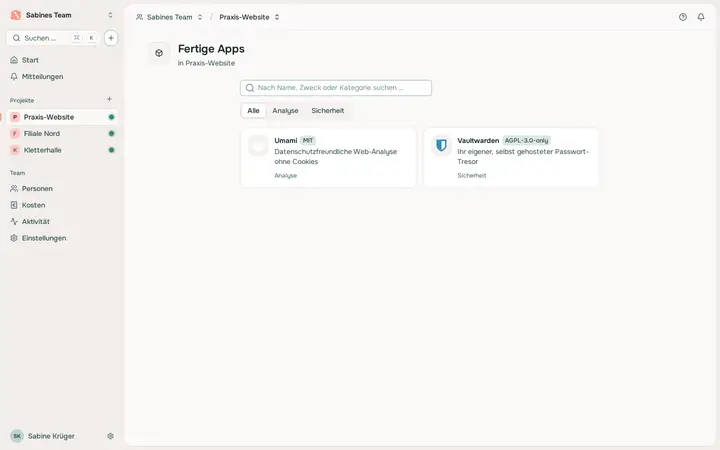Click the 'in Praxis-Website' subtitle
720x450 pixels.
[207, 63]
